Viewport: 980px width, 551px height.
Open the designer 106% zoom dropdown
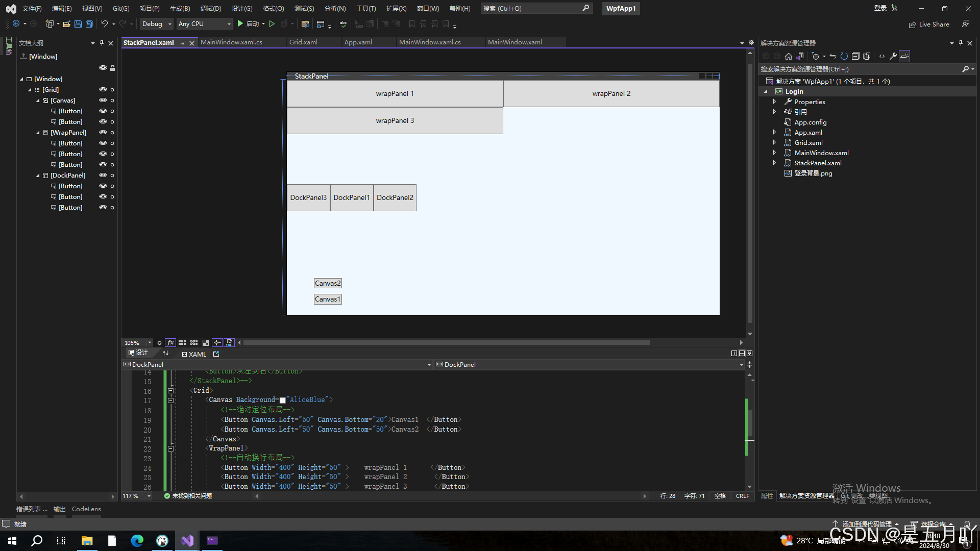tap(150, 343)
